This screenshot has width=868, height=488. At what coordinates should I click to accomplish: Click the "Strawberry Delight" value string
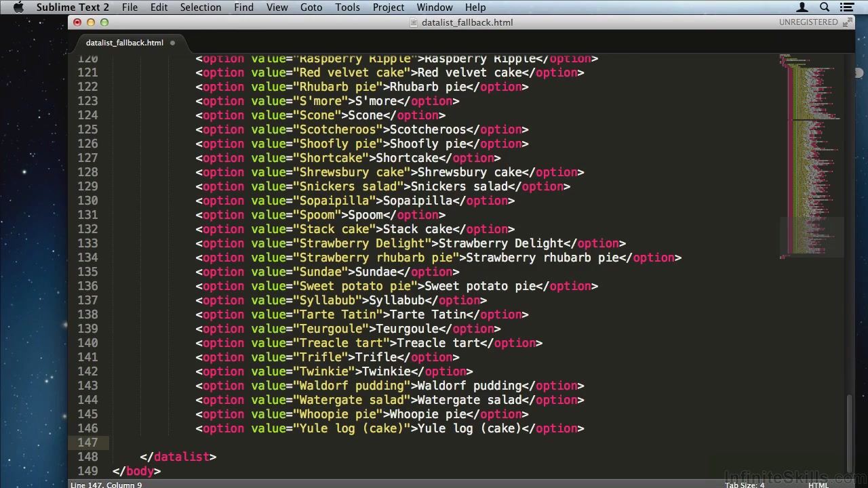[x=362, y=243]
